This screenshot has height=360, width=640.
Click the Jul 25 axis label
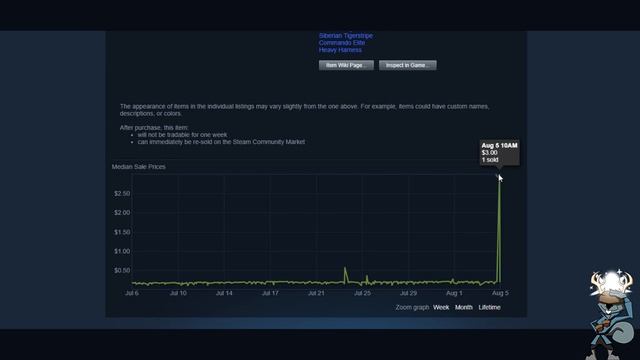tap(362, 293)
